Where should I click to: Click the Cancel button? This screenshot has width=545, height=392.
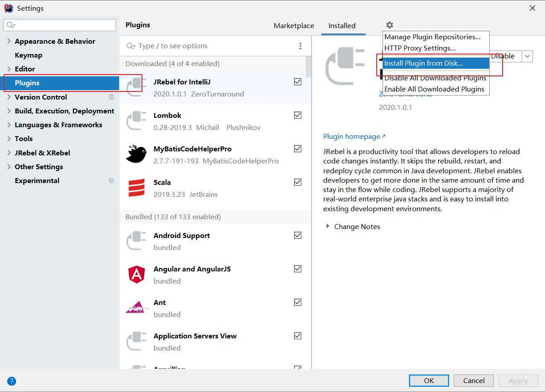pyautogui.click(x=474, y=381)
